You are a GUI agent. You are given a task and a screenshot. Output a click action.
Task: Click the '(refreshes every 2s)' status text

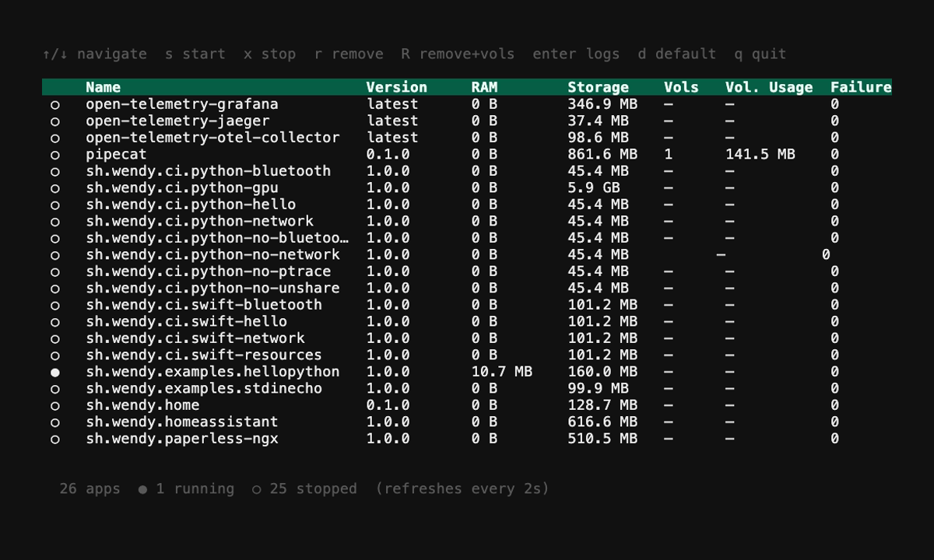pyautogui.click(x=462, y=489)
